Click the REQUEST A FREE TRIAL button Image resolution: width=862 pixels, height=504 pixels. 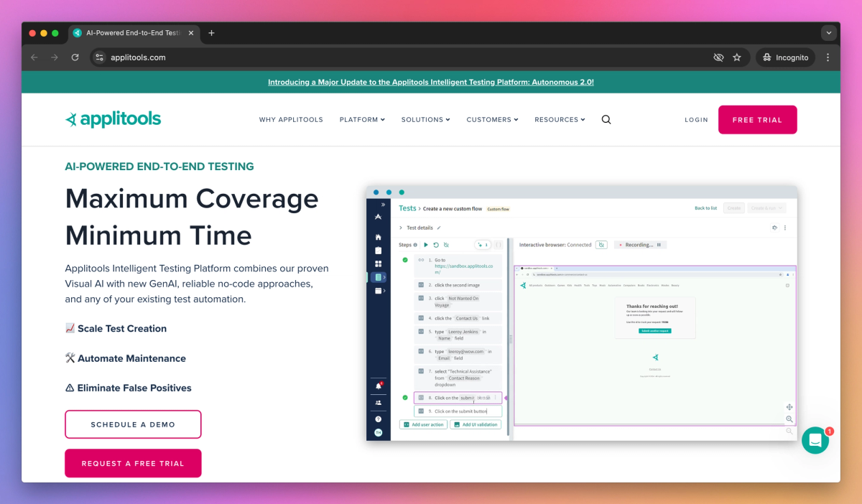click(133, 463)
